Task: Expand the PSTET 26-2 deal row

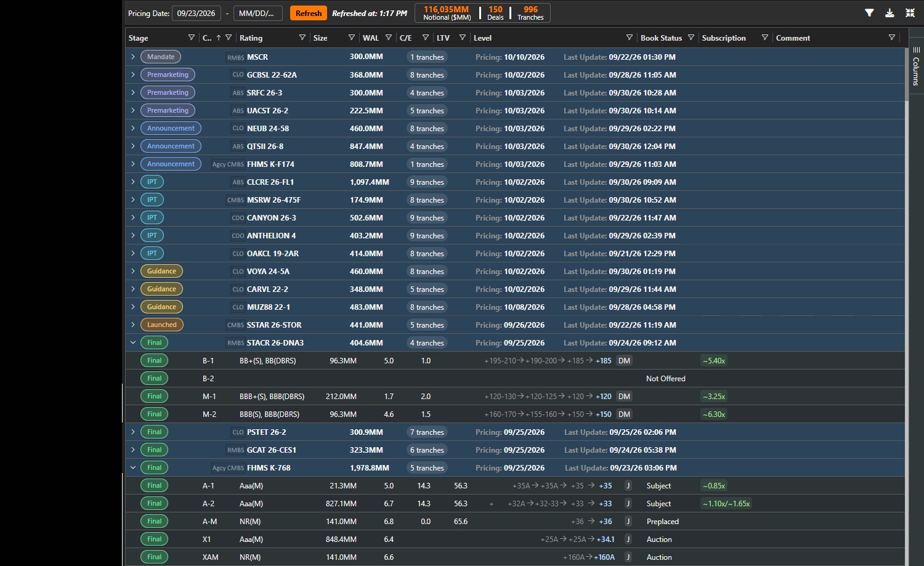Action: point(133,432)
